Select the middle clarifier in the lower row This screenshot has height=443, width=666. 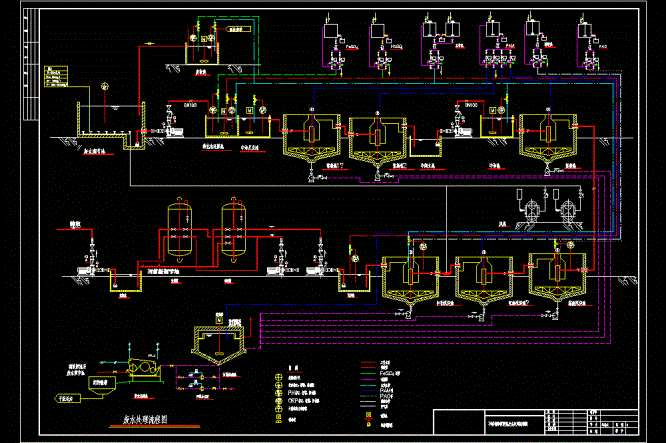tap(484, 282)
